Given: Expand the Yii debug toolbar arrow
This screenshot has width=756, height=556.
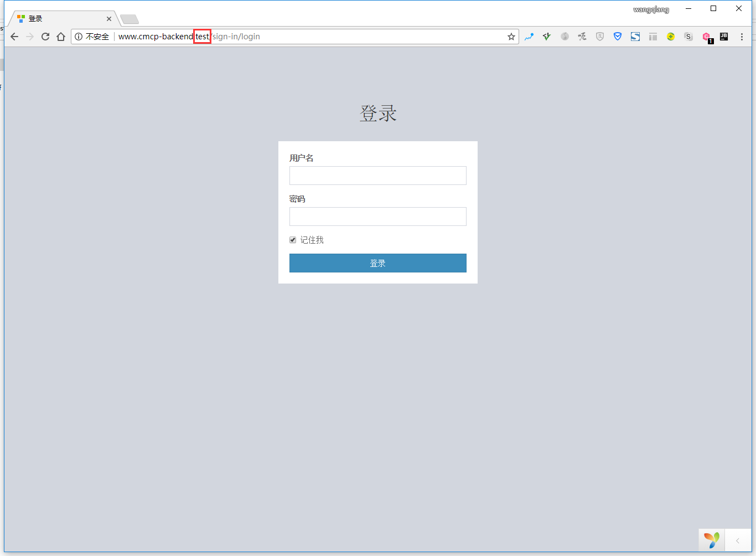Looking at the screenshot, I should click(x=738, y=540).
